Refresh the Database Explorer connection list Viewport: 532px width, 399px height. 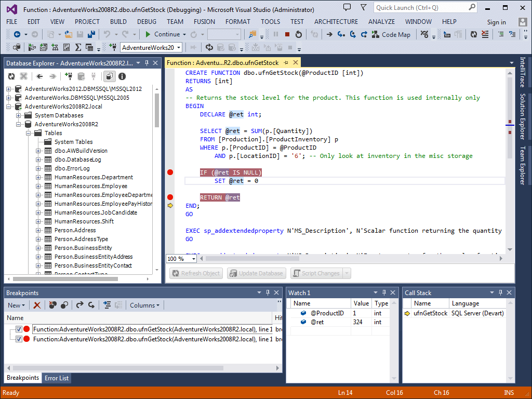click(11, 76)
